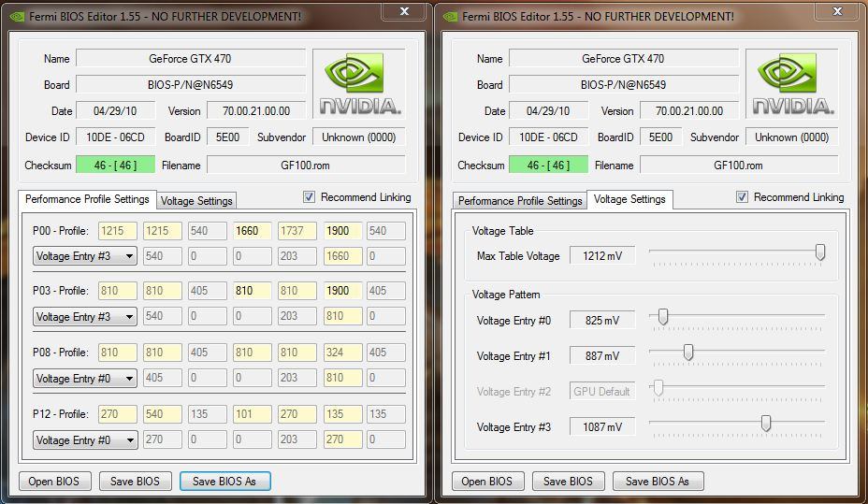Click the title bar app icon of the right window
Viewport: 868px width, 504px height.
tap(450, 16)
